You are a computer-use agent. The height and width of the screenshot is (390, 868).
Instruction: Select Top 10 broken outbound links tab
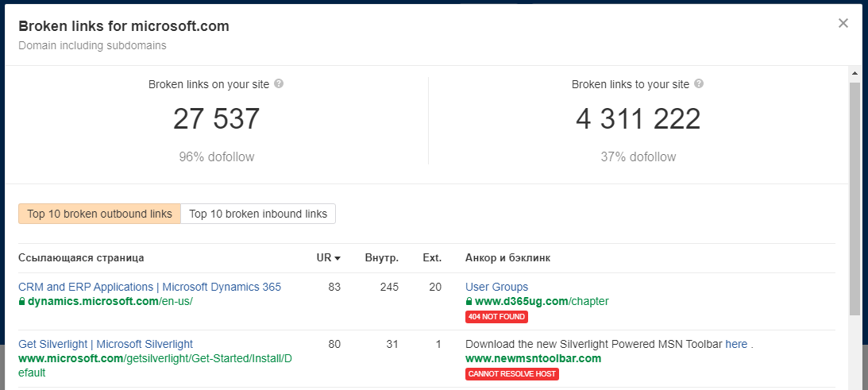click(x=99, y=214)
